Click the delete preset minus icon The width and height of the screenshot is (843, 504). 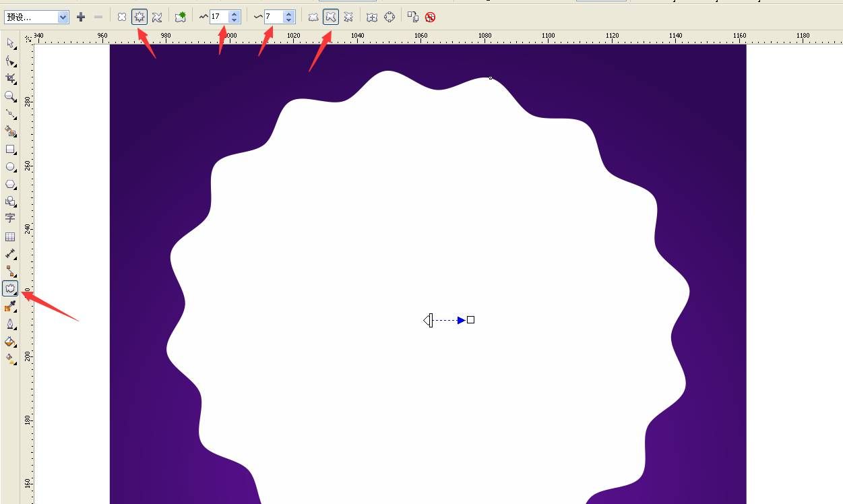pos(98,17)
